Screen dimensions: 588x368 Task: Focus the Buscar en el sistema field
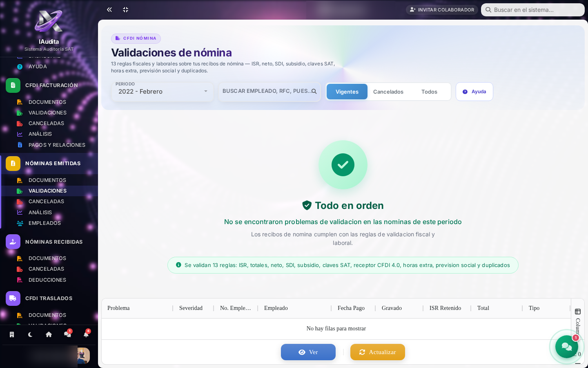(533, 10)
